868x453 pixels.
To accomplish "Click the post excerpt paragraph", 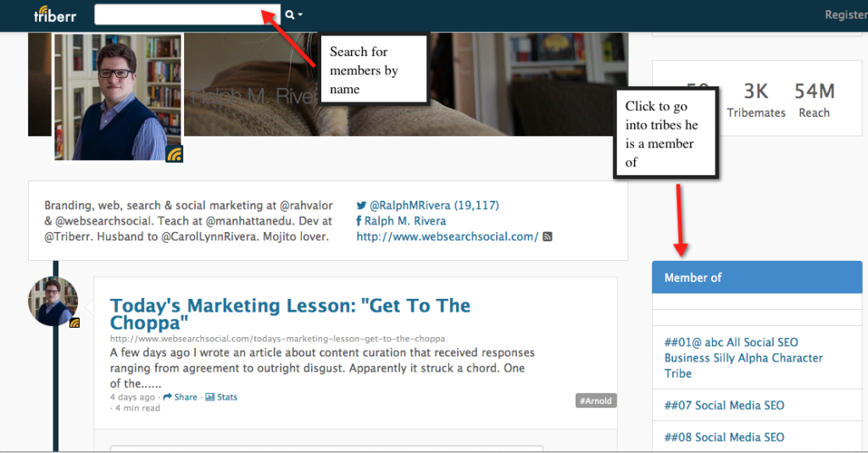I will tap(322, 367).
